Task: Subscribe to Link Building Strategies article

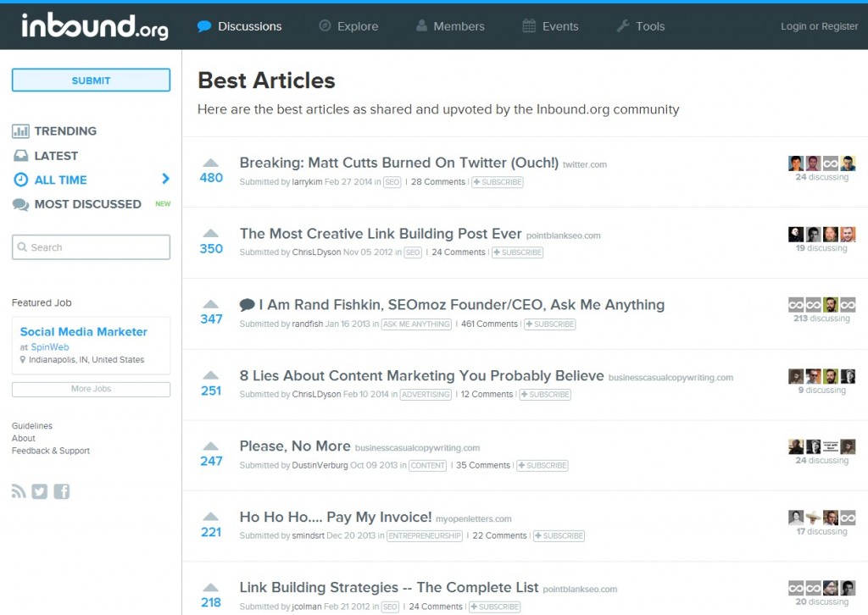Action: point(495,607)
